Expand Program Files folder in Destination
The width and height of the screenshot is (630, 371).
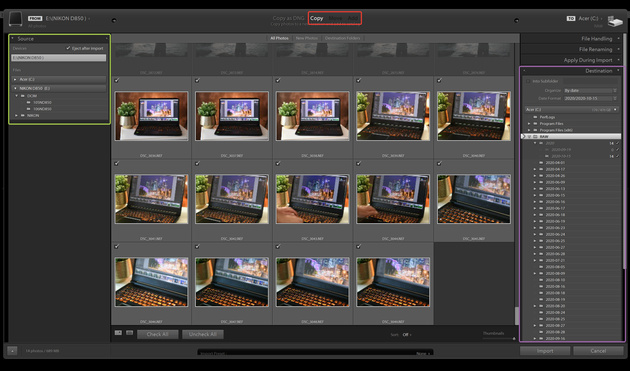[x=529, y=123]
